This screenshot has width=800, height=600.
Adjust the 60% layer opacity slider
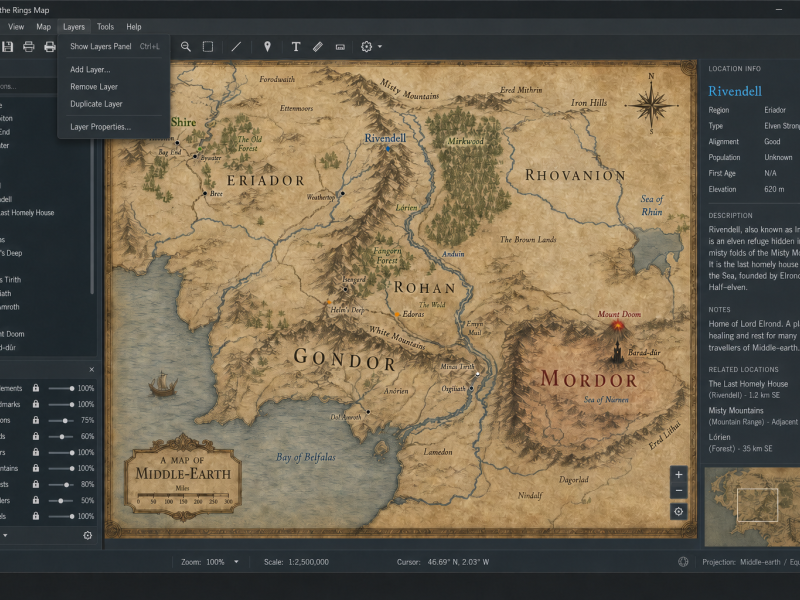[x=61, y=436]
